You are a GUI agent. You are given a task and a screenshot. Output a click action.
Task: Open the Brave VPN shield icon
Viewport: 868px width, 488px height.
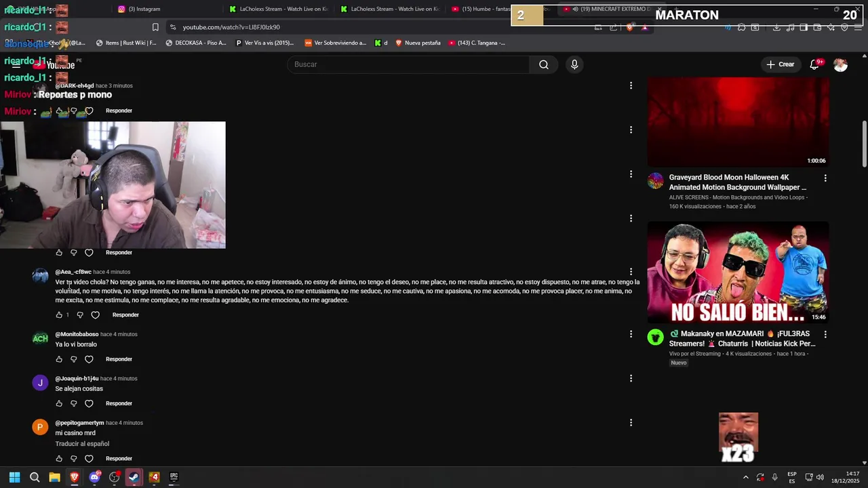click(x=844, y=27)
